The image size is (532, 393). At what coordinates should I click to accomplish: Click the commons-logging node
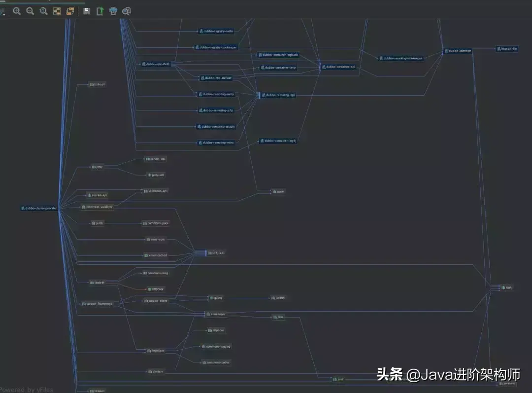(x=216, y=347)
